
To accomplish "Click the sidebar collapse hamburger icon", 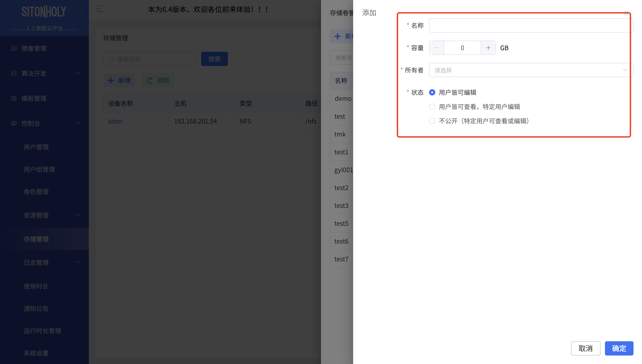I will tap(100, 9).
